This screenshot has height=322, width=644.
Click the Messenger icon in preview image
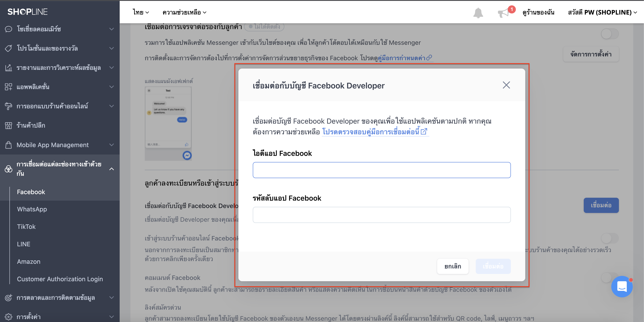187,155
